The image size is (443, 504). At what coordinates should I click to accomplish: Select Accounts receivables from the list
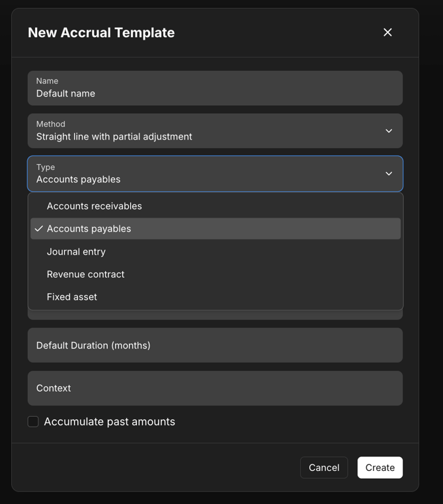pos(94,206)
